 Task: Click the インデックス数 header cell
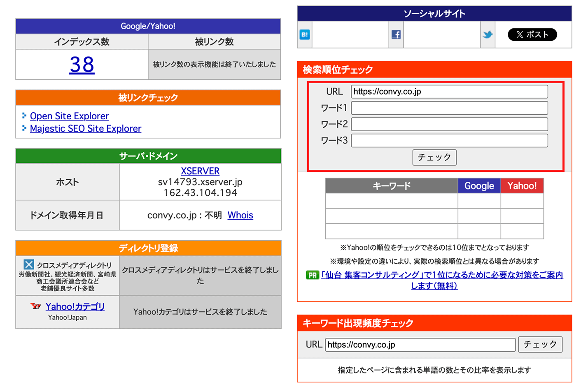[x=82, y=42]
